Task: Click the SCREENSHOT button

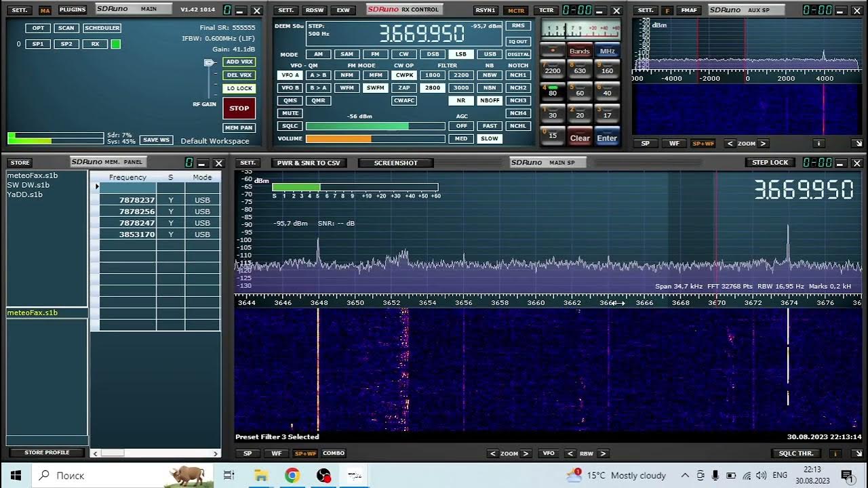Action: click(x=396, y=163)
